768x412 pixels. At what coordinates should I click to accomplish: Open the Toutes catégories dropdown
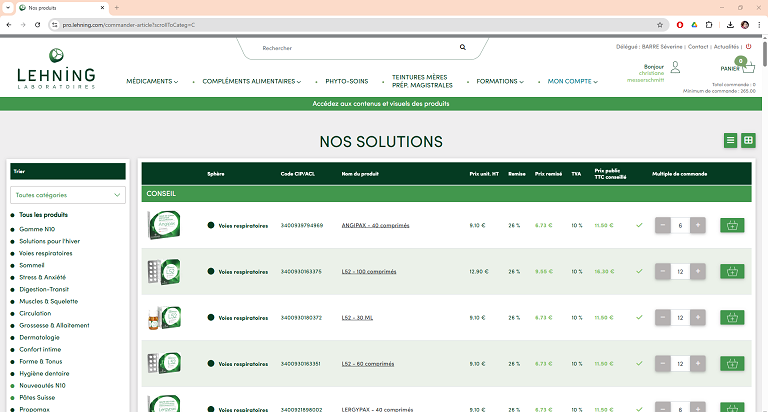click(68, 195)
